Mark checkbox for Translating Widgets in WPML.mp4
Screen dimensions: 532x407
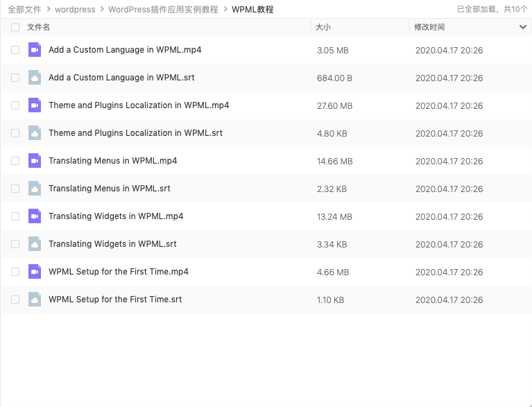15,216
